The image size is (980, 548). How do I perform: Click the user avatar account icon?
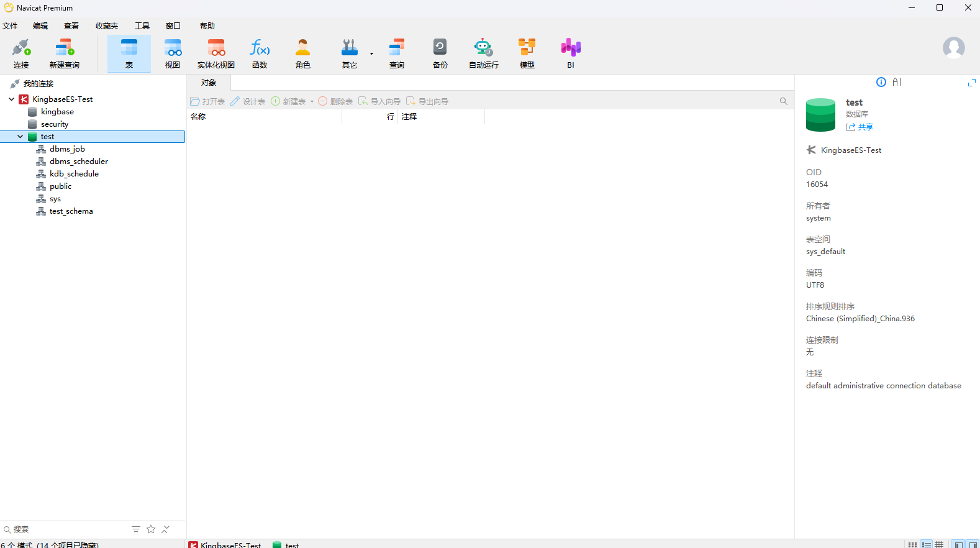click(x=954, y=48)
